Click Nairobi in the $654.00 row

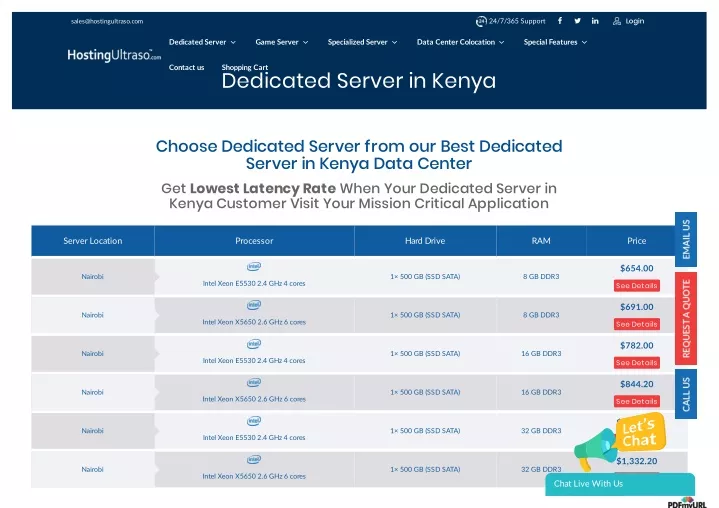coord(93,276)
